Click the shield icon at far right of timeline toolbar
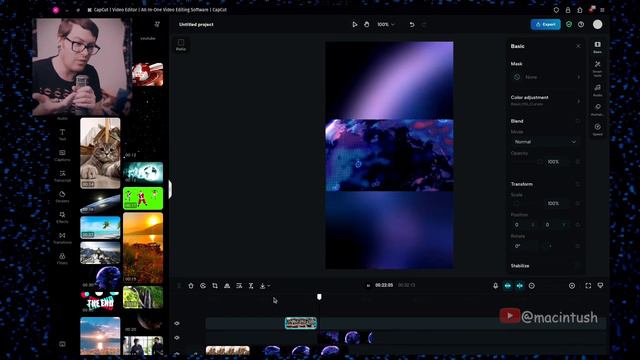 tap(600, 285)
